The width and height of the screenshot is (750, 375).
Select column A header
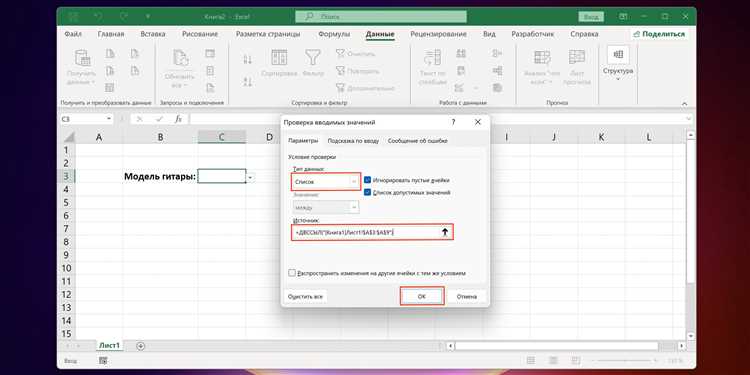(99, 137)
